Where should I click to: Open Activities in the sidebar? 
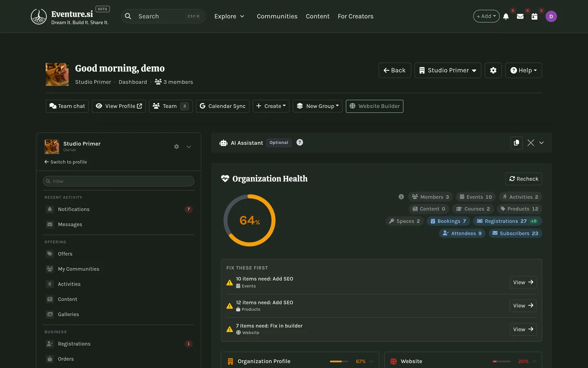pos(118,284)
